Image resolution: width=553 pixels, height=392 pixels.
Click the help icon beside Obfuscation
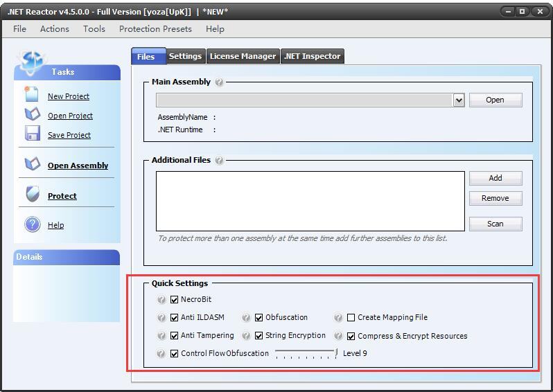tap(246, 318)
